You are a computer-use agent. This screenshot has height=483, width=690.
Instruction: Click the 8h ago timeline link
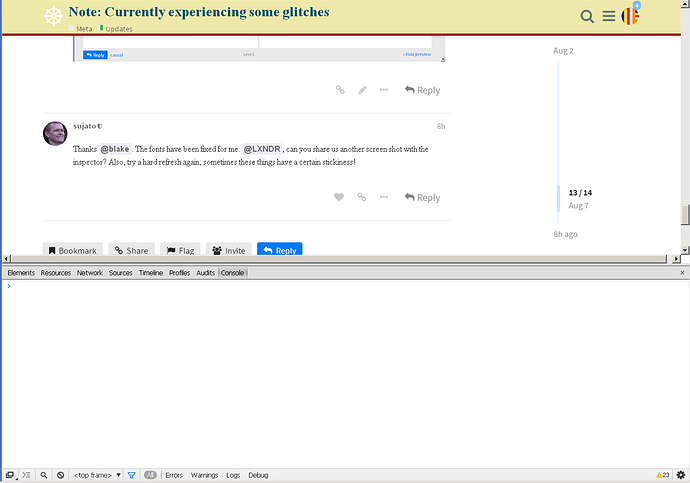[x=565, y=234]
